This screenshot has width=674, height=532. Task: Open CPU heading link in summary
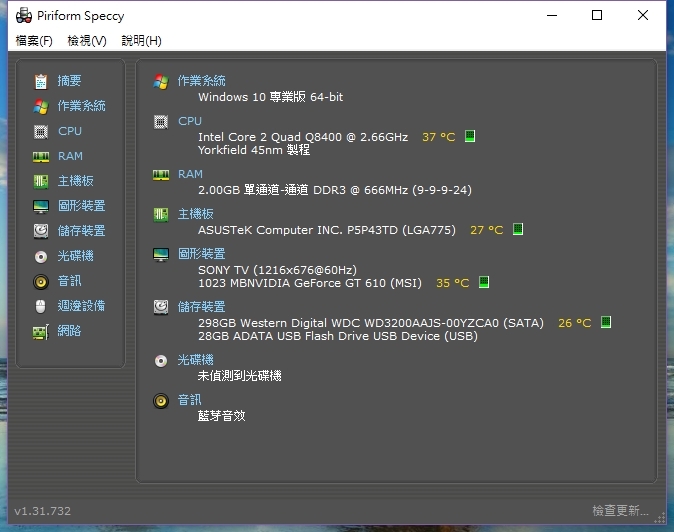[x=190, y=121]
